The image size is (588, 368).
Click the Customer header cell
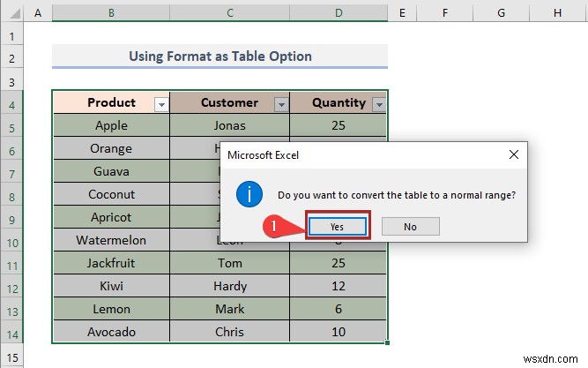tap(229, 102)
